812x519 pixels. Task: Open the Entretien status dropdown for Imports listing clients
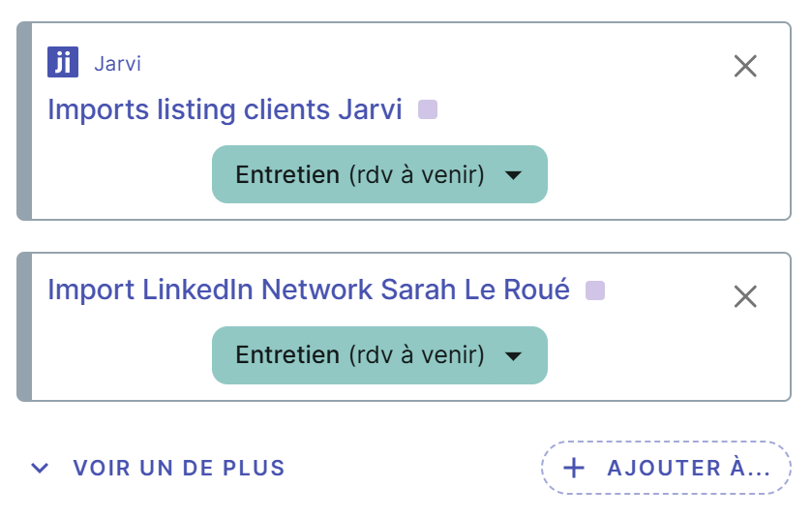click(x=379, y=174)
